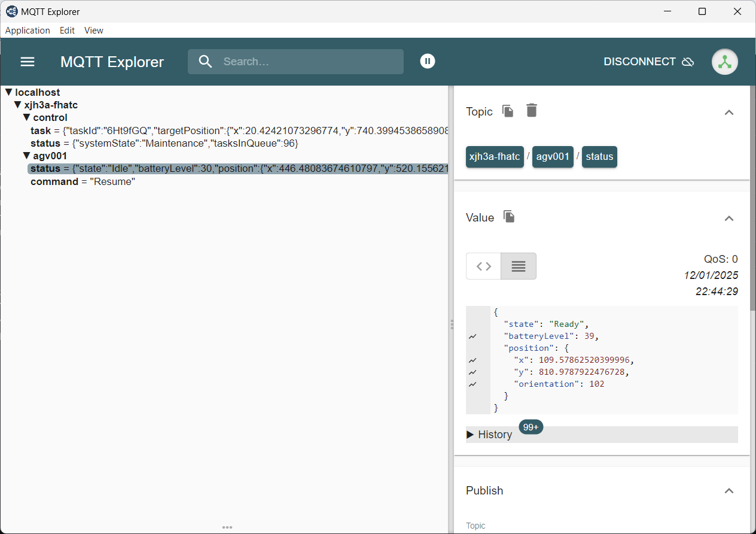The image size is (756, 534).
Task: Expand the History section
Action: (602, 435)
